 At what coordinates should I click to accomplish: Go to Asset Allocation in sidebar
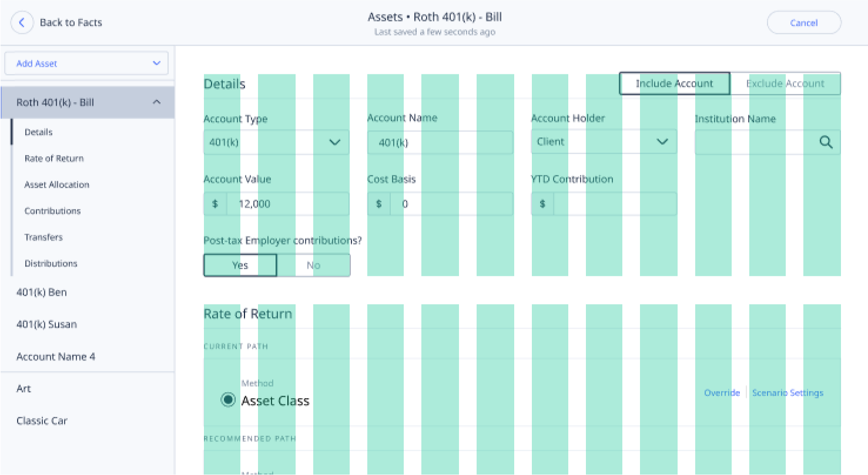57,184
